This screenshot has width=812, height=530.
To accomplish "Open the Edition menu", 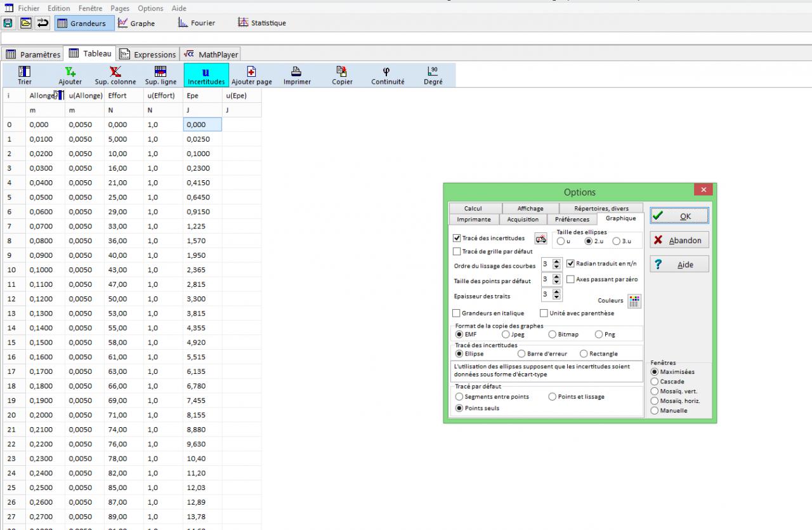I will click(59, 8).
